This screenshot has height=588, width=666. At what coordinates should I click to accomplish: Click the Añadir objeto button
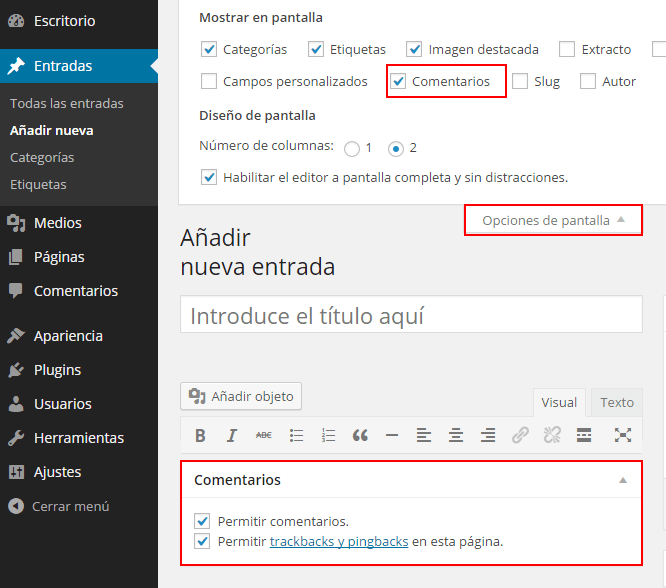tap(241, 396)
